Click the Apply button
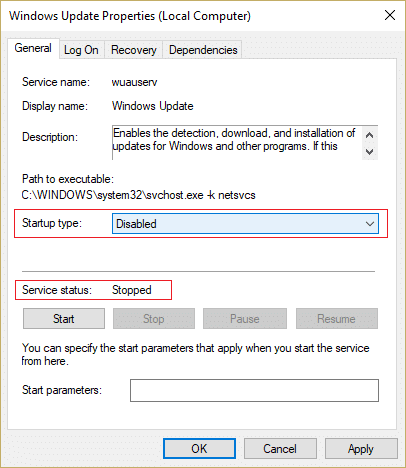The width and height of the screenshot is (406, 468). click(x=361, y=449)
